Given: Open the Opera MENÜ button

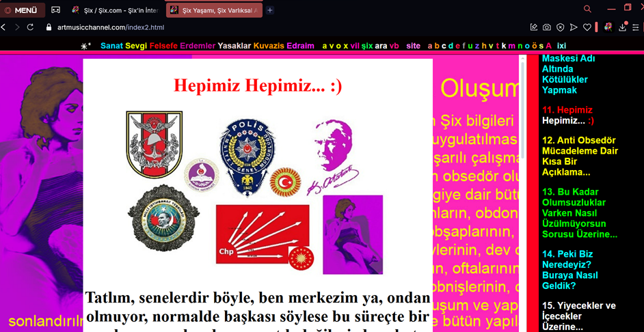Looking at the screenshot, I should pos(22,10).
